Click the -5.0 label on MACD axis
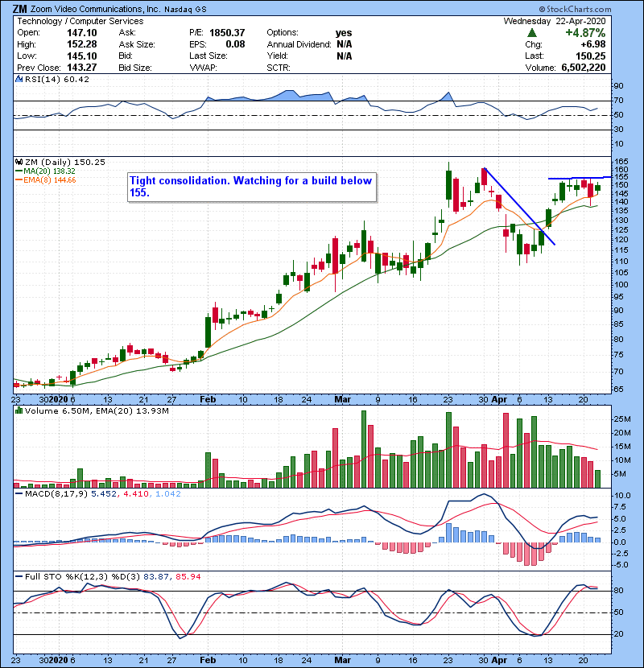The image size is (644, 668). pos(619,565)
